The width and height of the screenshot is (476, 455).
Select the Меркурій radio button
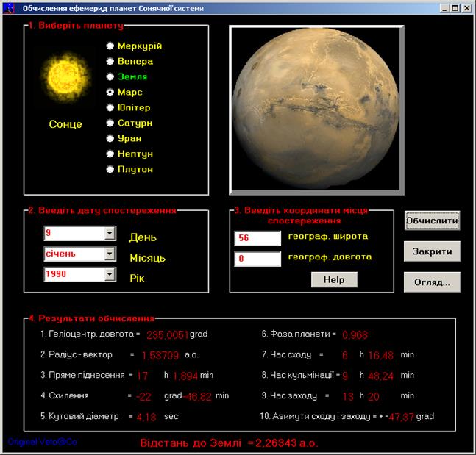coord(111,46)
